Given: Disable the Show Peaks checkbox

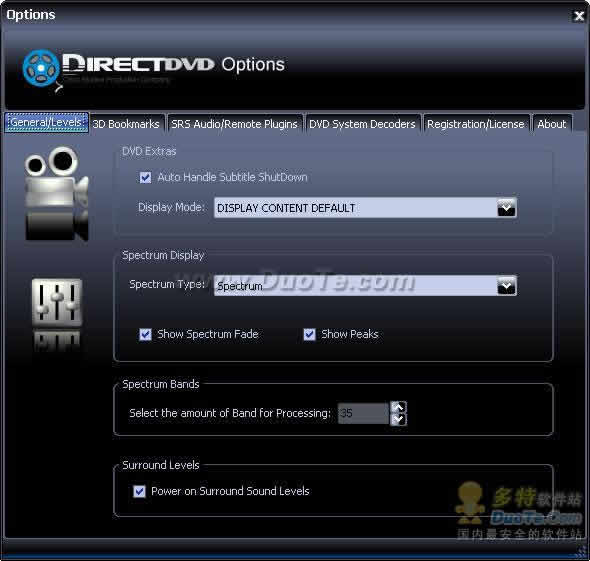Looking at the screenshot, I should (x=309, y=334).
